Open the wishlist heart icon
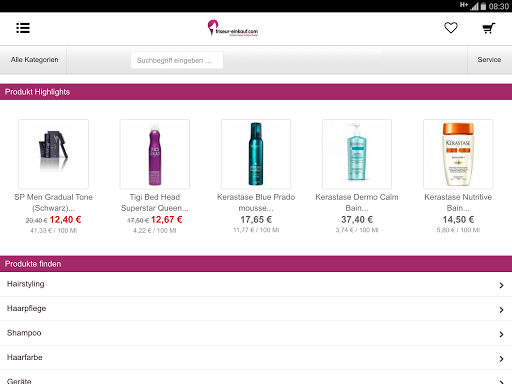 pyautogui.click(x=451, y=28)
